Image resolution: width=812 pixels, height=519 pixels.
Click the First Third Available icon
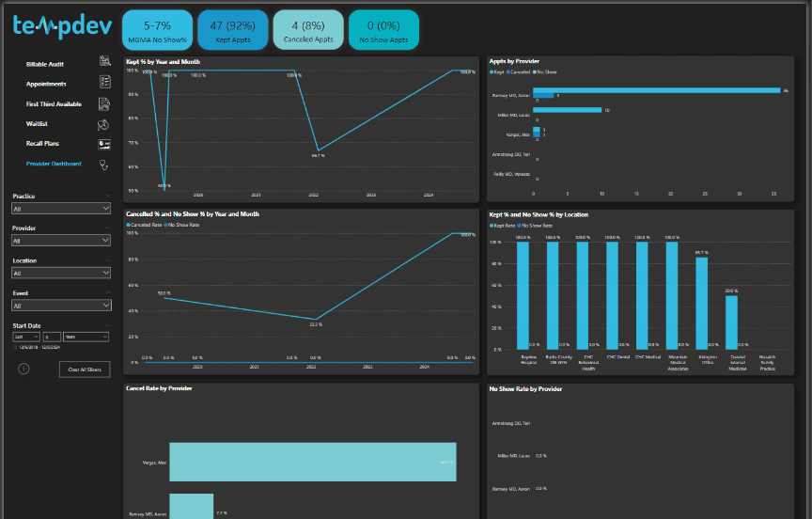click(104, 103)
